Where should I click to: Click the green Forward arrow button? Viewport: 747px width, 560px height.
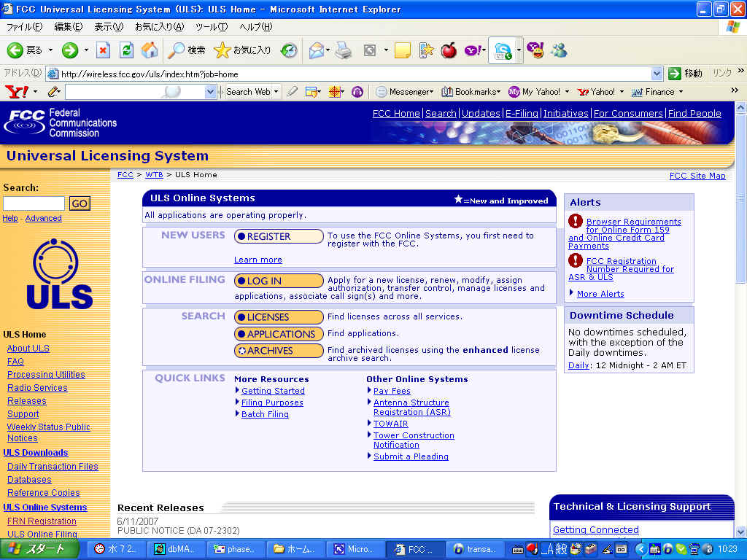pos(70,50)
